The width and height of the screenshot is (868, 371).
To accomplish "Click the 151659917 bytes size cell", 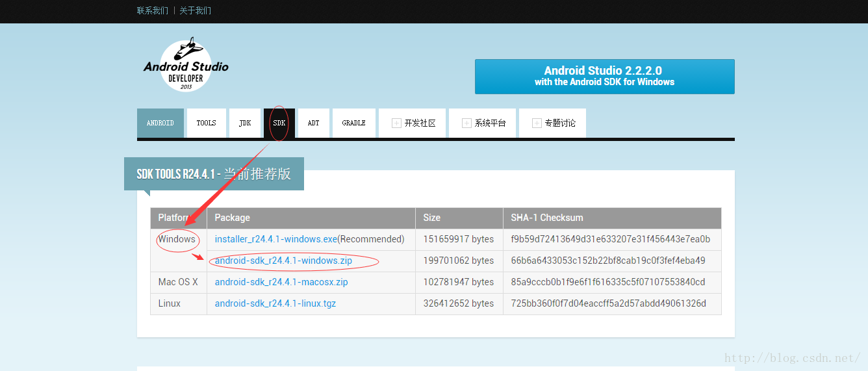I will pos(459,239).
